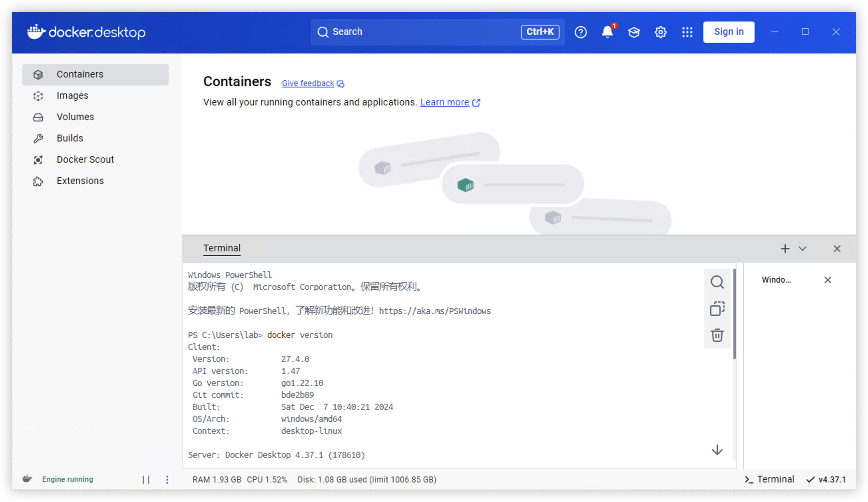868x502 pixels.
Task: Click Disk 1.08 GB used status
Action: [x=367, y=480]
